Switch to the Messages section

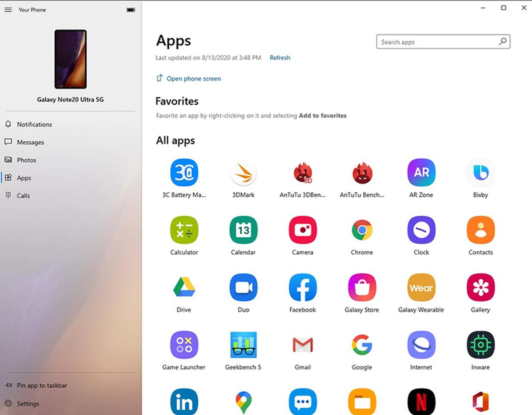click(x=30, y=142)
